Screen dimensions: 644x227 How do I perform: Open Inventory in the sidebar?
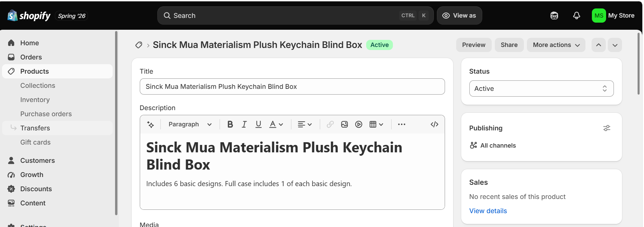tap(35, 100)
